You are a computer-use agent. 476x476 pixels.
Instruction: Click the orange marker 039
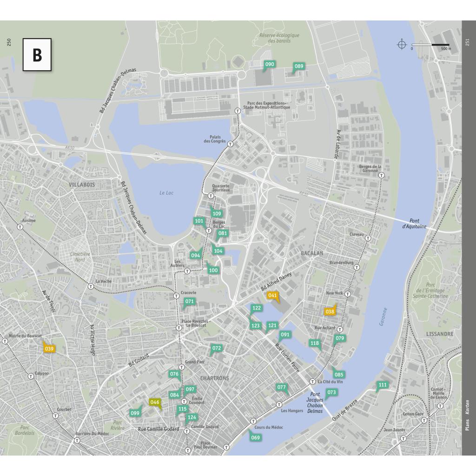49,349
